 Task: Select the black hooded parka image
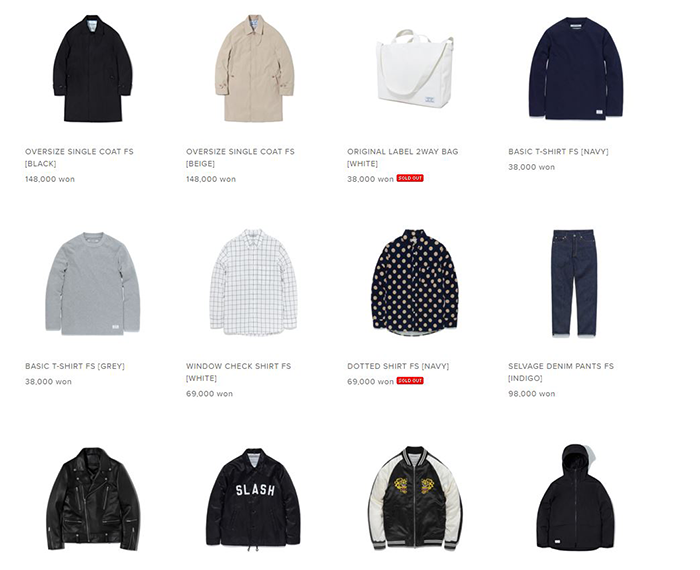[x=575, y=497]
